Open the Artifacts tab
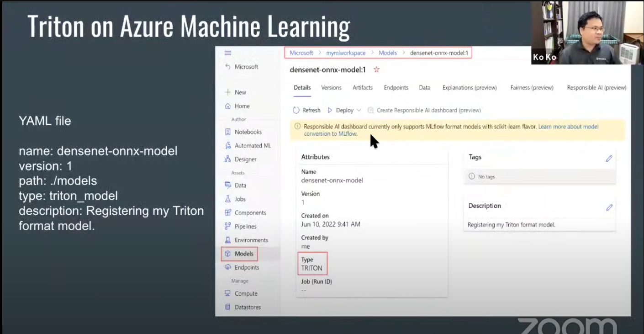 (x=363, y=88)
